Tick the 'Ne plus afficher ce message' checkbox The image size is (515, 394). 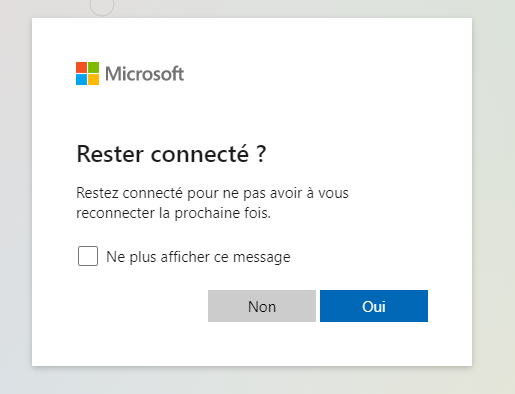(x=88, y=256)
